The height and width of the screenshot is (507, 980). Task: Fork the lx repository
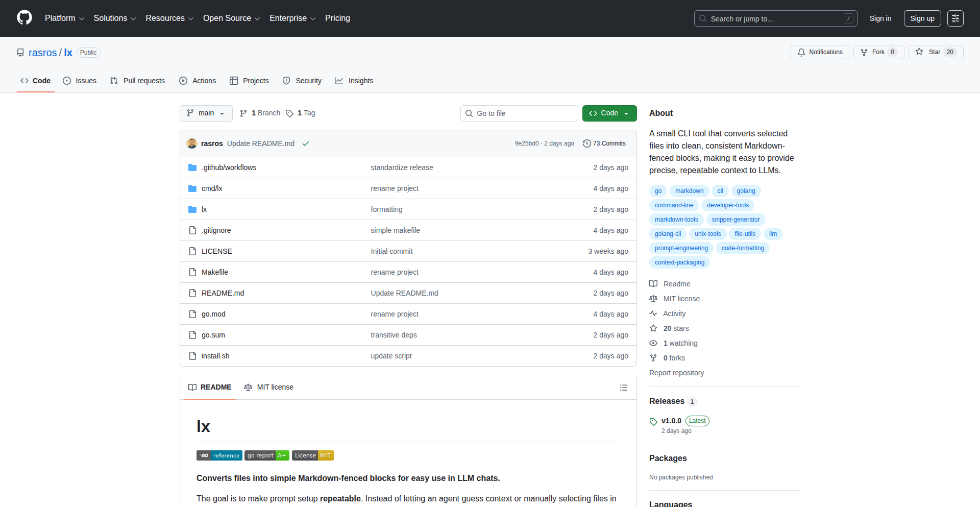pyautogui.click(x=878, y=52)
